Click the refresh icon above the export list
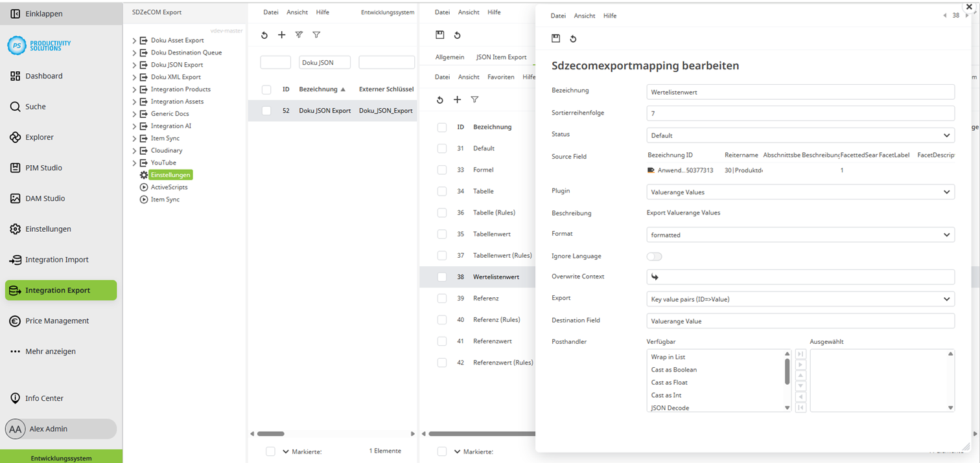Viewport: 980px width, 463px height. tap(264, 35)
